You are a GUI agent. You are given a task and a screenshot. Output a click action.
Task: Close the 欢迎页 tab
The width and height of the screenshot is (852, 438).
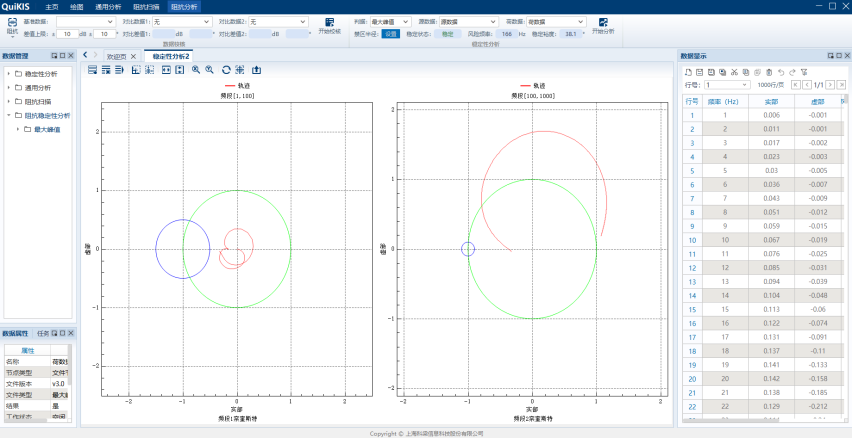[133, 56]
